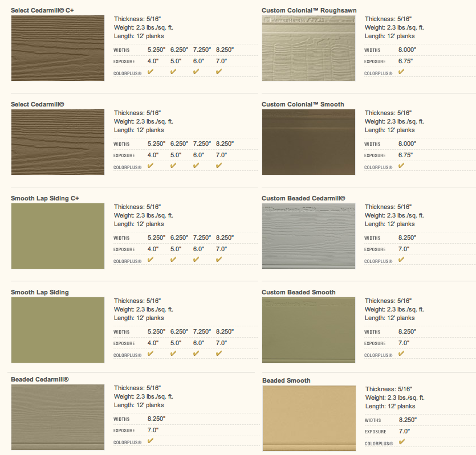
Task: Click the bottom-row Beaded Smooth ColorPlus checkmark
Action: pos(402,442)
